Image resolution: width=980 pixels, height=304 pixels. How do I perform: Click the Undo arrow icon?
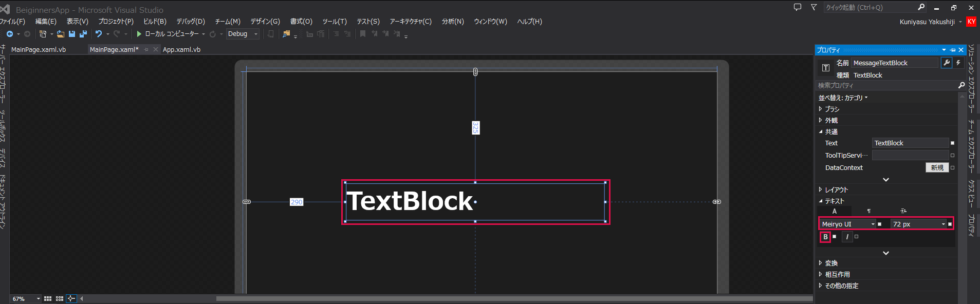(99, 34)
